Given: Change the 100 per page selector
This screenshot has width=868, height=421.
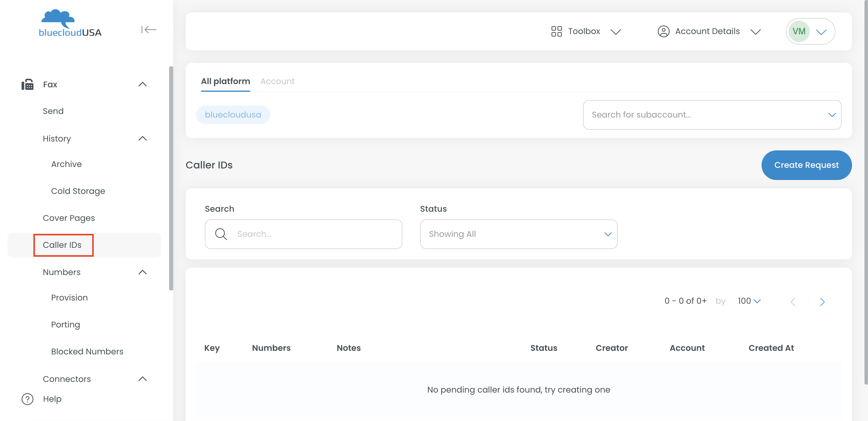Looking at the screenshot, I should 749,301.
